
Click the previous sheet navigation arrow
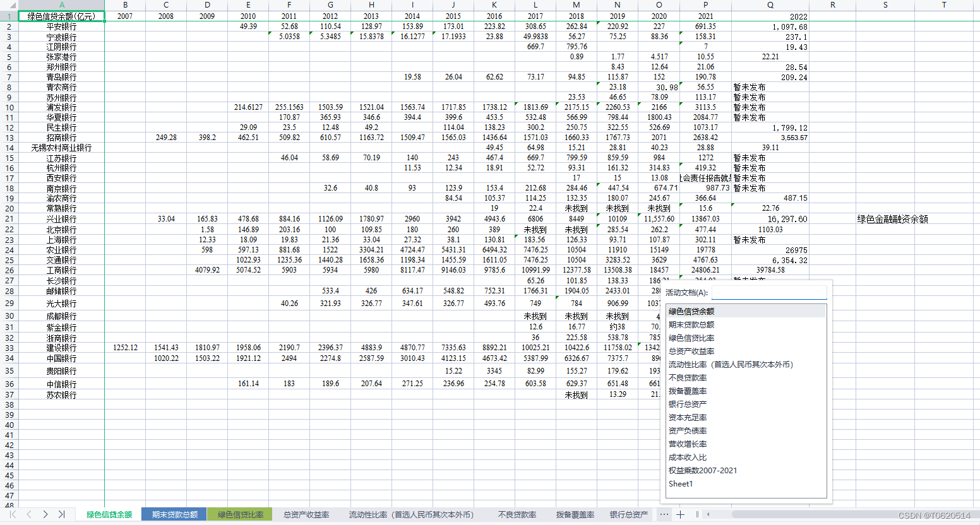pos(29,514)
